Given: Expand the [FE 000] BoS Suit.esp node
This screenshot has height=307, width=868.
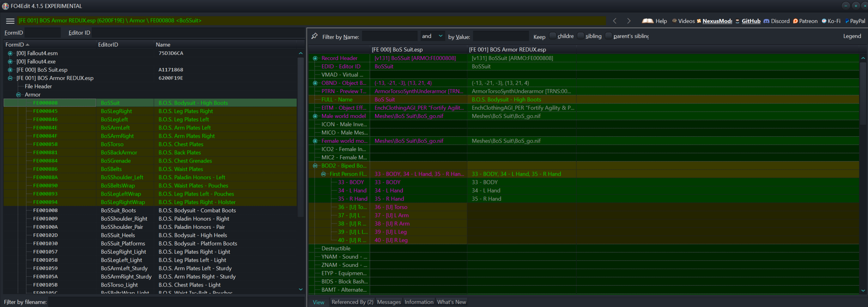Looking at the screenshot, I should click(10, 70).
